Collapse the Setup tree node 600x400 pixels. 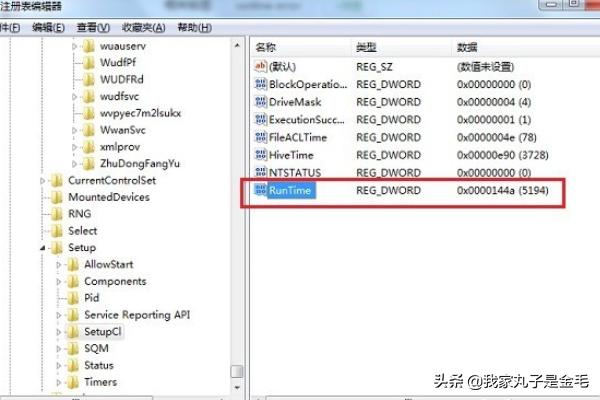42,248
